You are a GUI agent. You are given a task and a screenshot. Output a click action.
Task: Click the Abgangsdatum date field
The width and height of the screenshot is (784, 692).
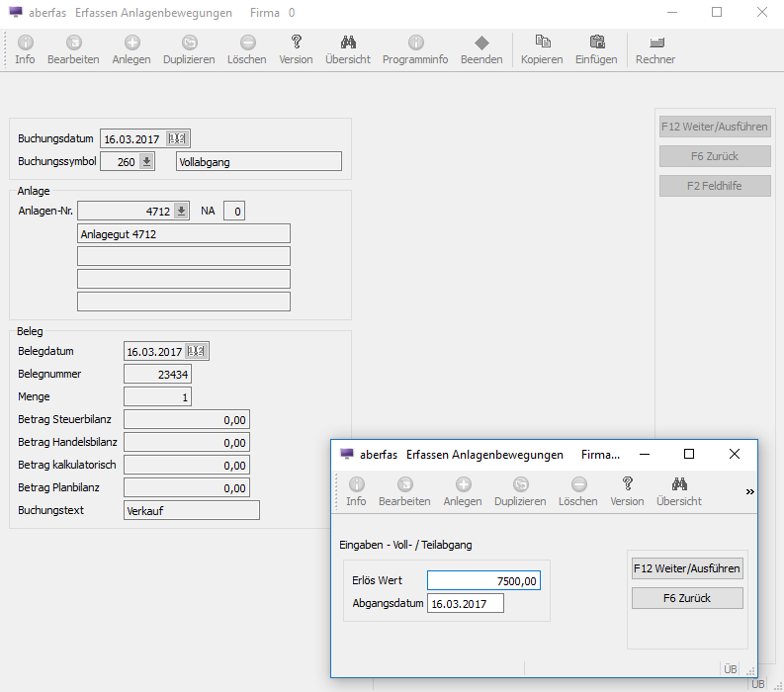pos(465,604)
